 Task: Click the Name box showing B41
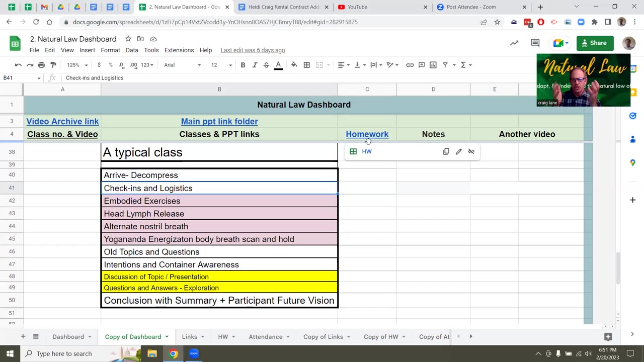click(22, 78)
